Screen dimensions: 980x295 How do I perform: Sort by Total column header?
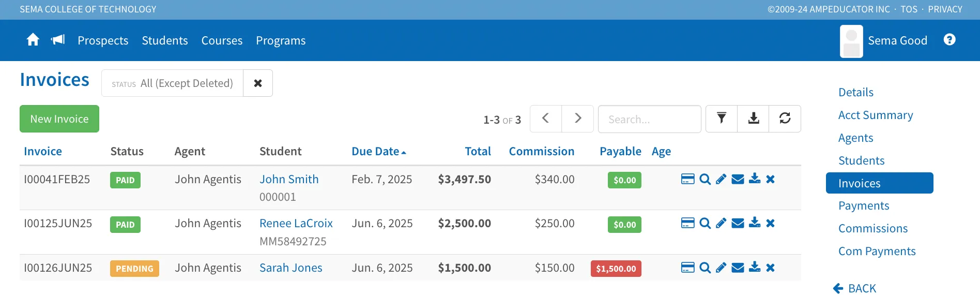(x=478, y=151)
